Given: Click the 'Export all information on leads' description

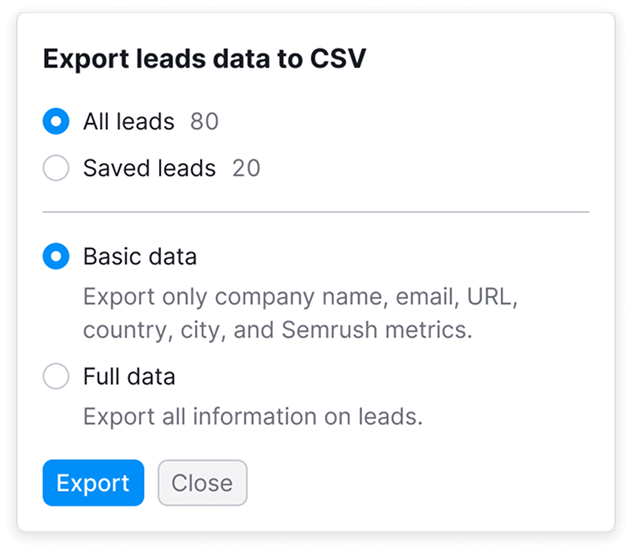Looking at the screenshot, I should tap(253, 416).
